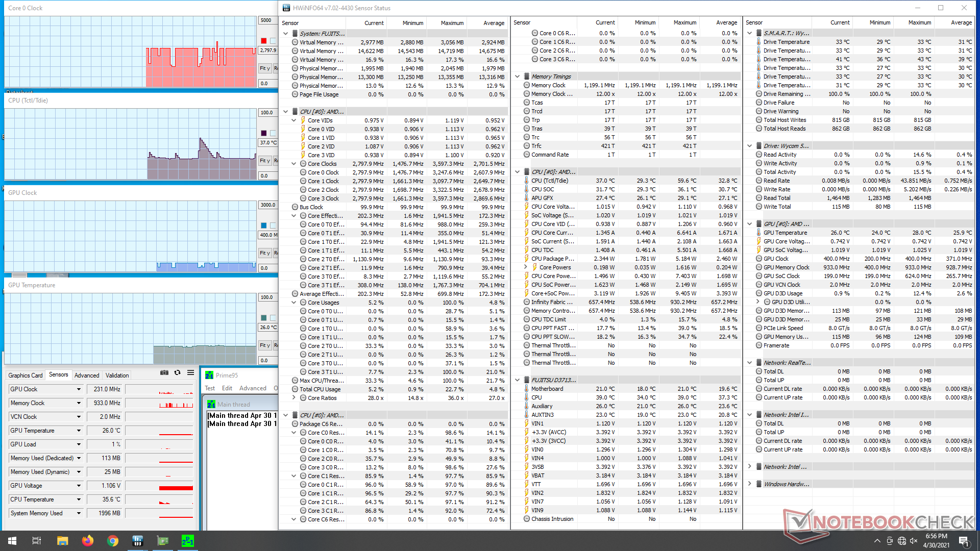
Task: Open the Validation tab in GPU-Z
Action: [117, 375]
